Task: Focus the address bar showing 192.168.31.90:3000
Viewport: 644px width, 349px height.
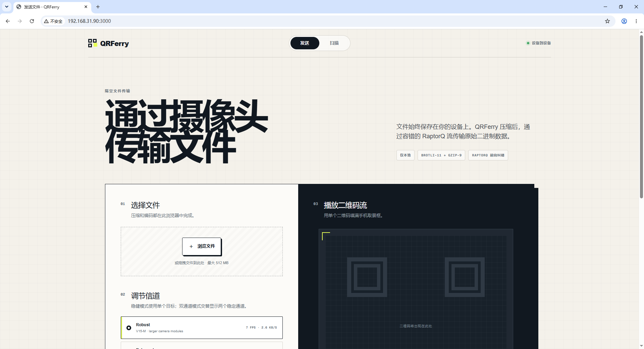Action: [89, 21]
